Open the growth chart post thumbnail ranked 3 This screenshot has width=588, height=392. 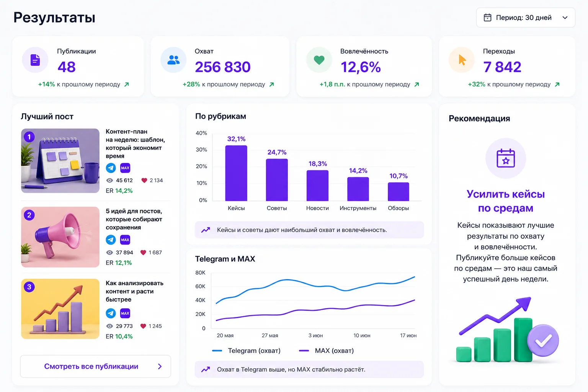click(60, 309)
